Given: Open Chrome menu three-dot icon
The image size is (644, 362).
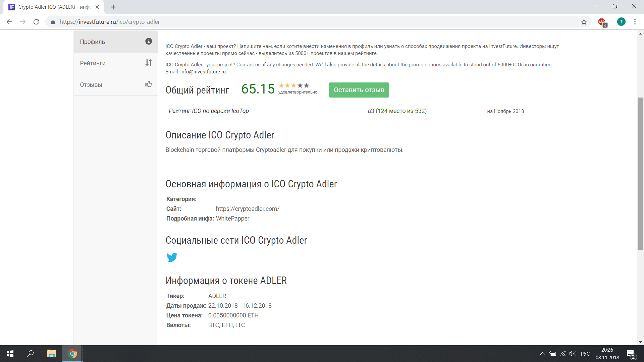Looking at the screenshot, I should 635,22.
